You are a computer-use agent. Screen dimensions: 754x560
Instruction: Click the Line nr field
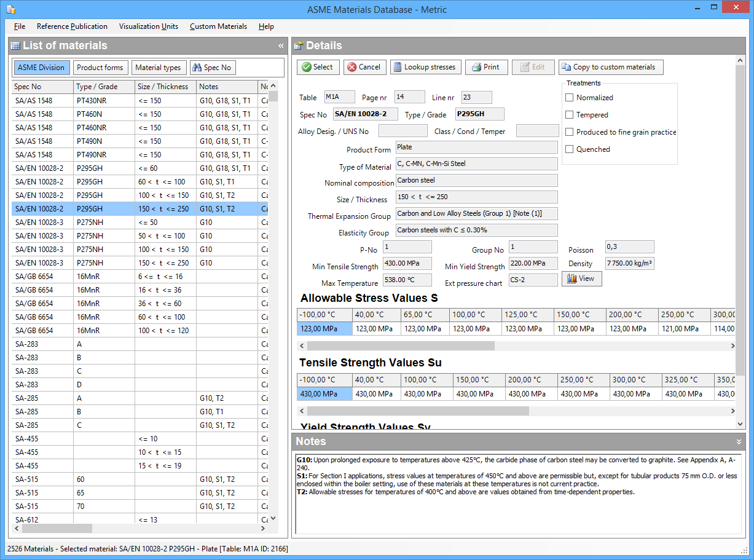pyautogui.click(x=476, y=97)
